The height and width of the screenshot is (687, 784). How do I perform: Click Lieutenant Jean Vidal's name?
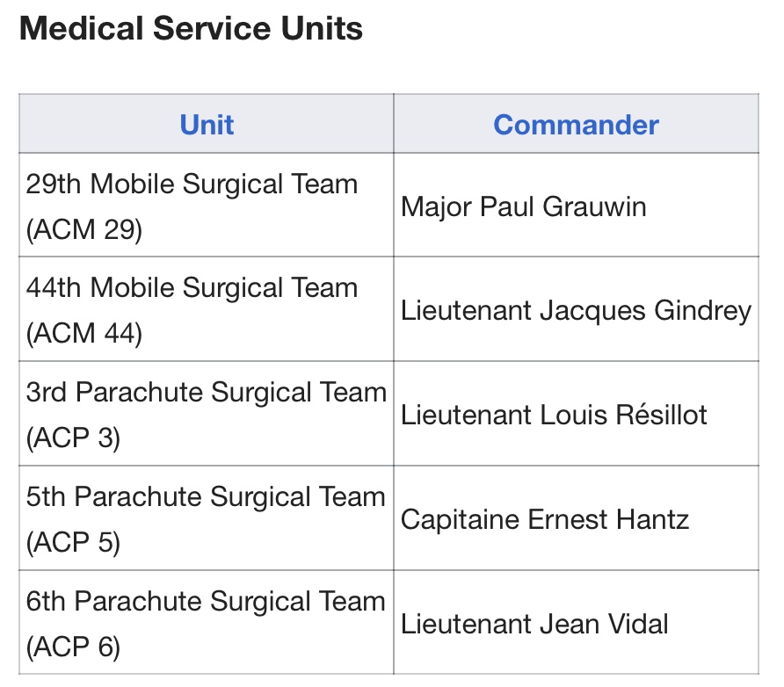[x=534, y=624]
